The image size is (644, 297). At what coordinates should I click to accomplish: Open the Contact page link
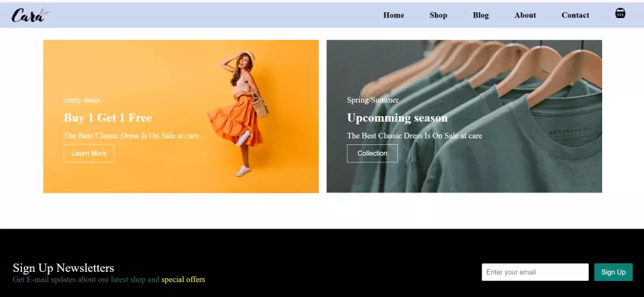tap(575, 15)
